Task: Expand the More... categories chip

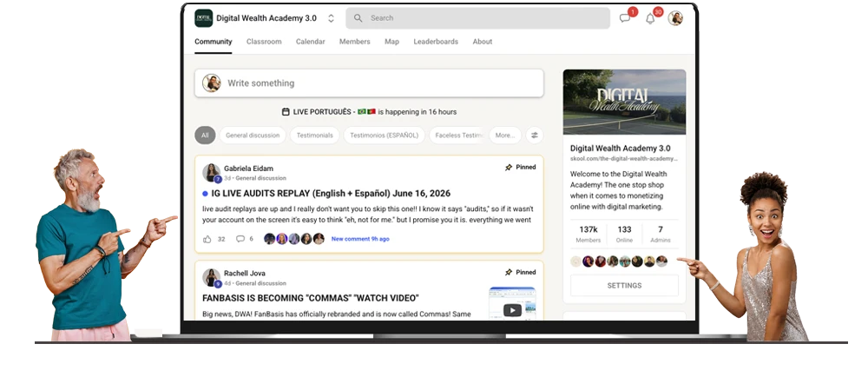Action: 505,136
